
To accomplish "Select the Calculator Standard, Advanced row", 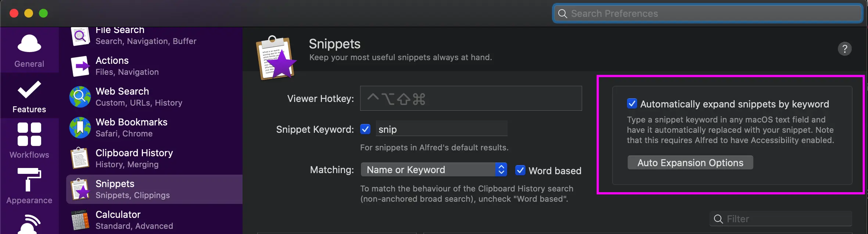I will 154,220.
